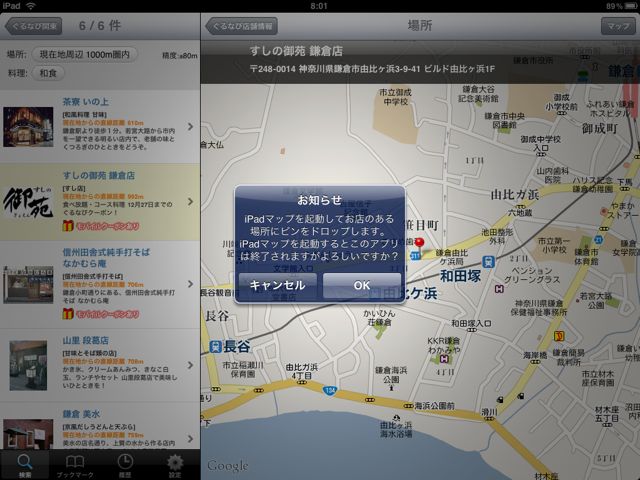
Task: Select the すしの御苑 鎌倉店 list title
Action: (98, 176)
